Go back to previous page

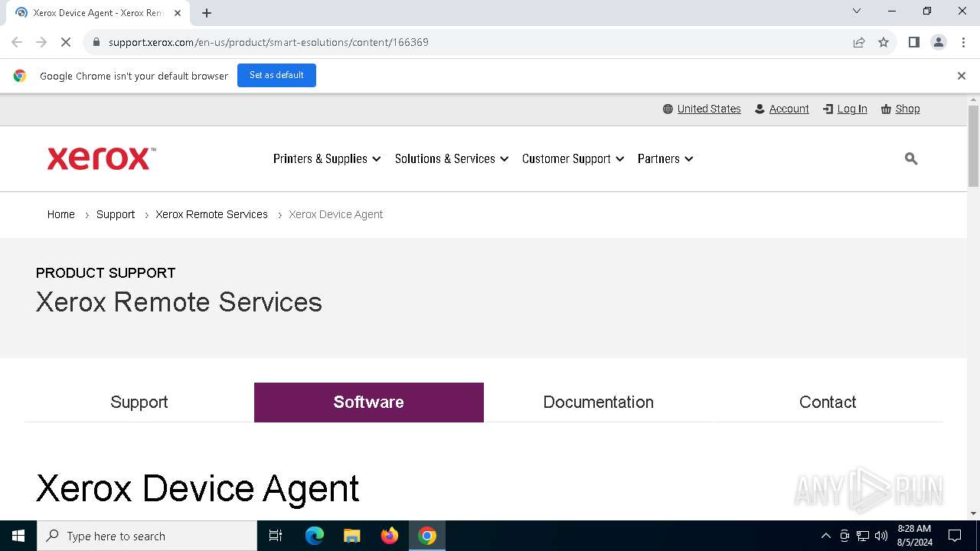coord(17,42)
